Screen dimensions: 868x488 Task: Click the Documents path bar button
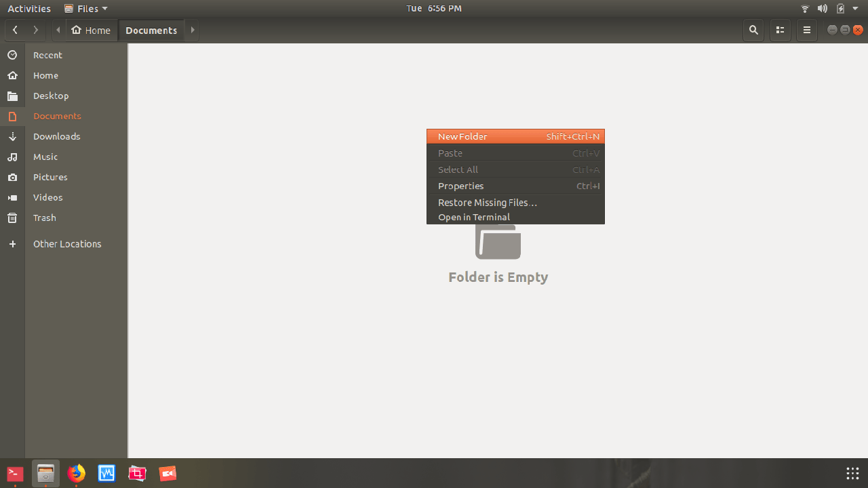click(151, 30)
